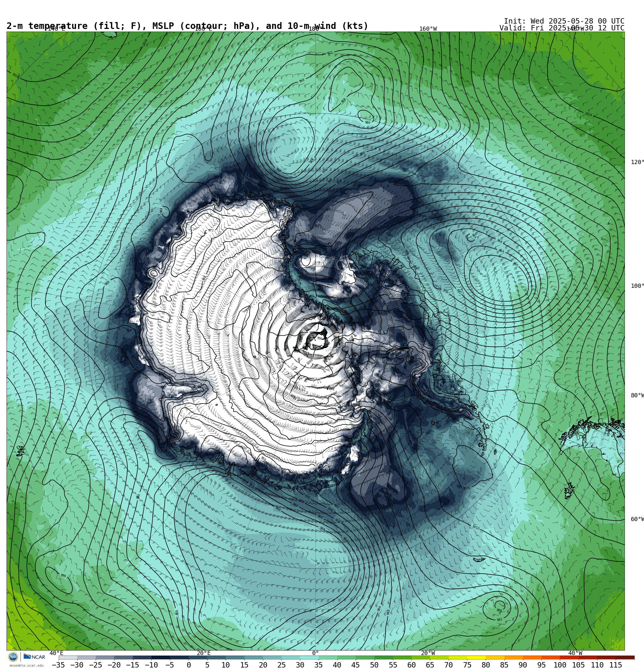Click the 60°W longitude label on right edge
This screenshot has width=644, height=669.
637,519
